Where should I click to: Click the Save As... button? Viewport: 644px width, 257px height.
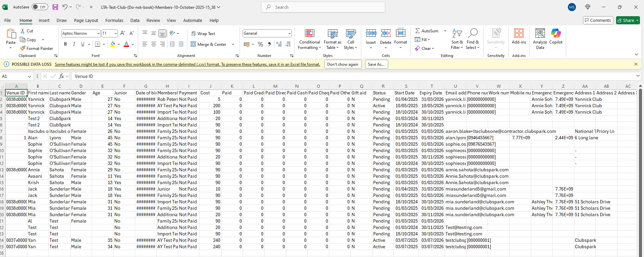376,64
